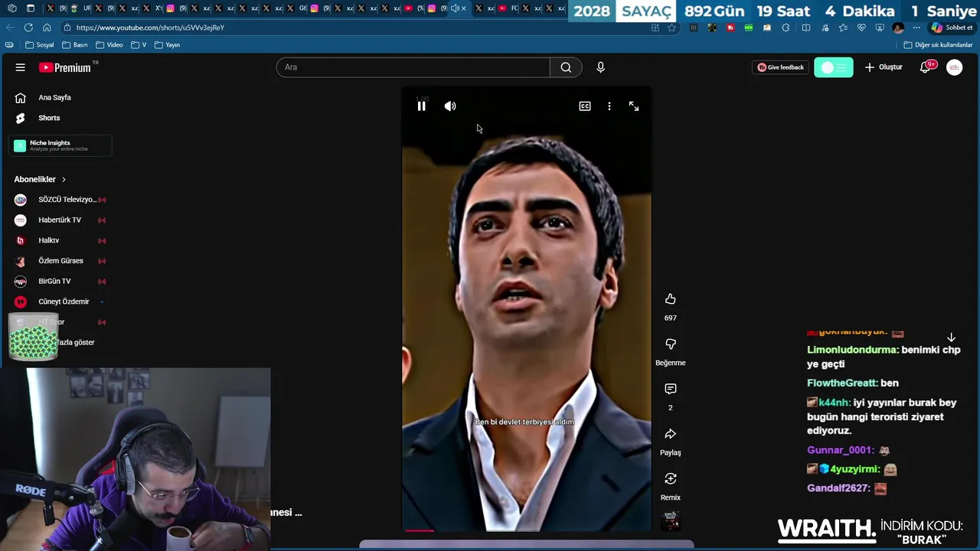Image resolution: width=980 pixels, height=551 pixels.
Task: Close the active YouTube tab
Action: pyautogui.click(x=463, y=8)
